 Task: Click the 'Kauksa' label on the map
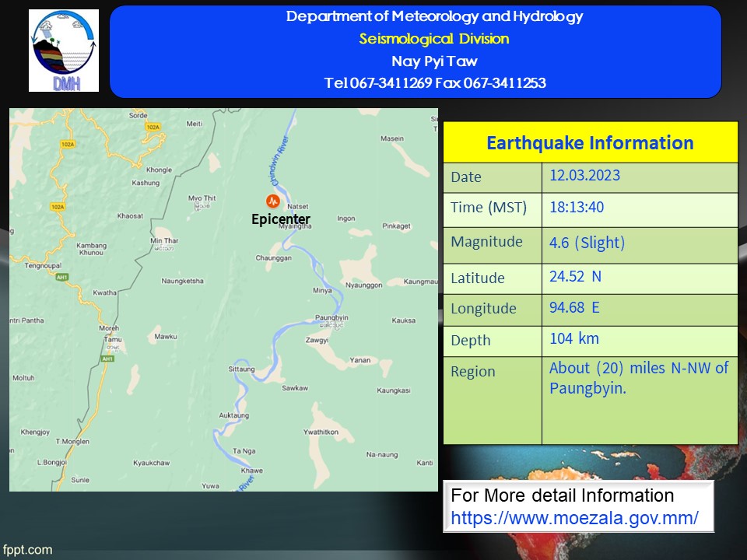click(404, 320)
